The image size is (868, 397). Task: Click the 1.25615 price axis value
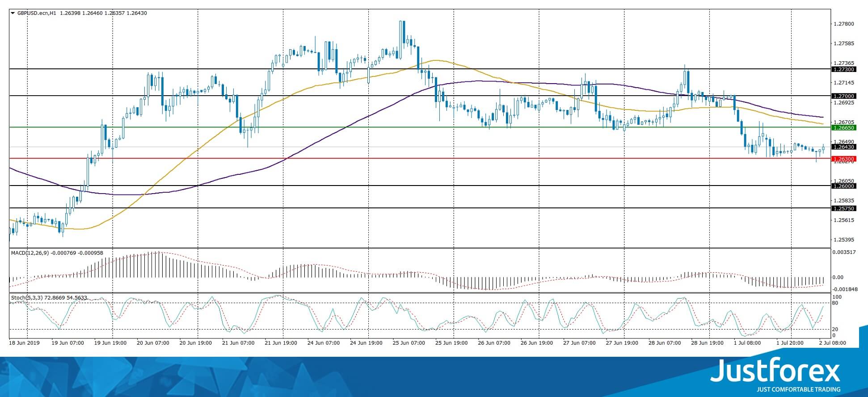tap(843, 220)
